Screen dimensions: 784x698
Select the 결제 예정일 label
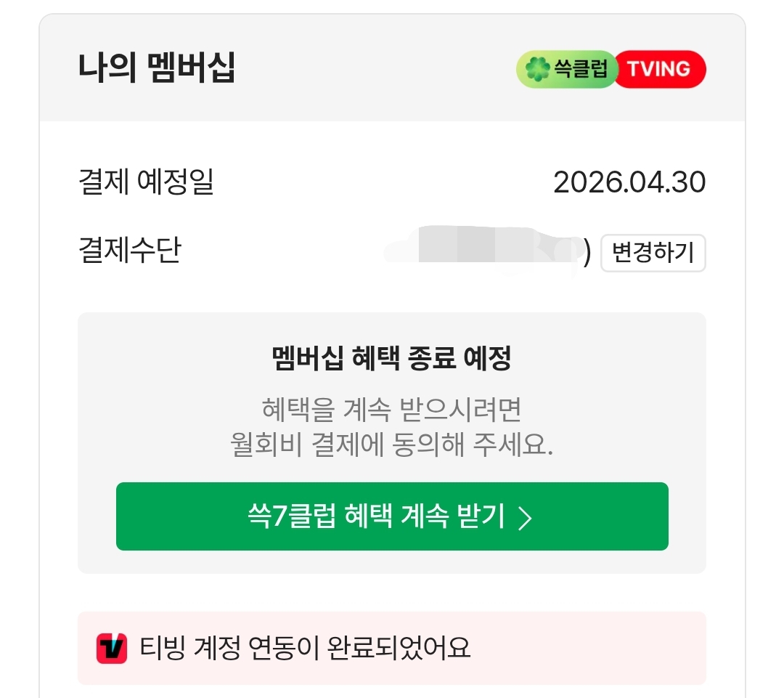tap(146, 182)
